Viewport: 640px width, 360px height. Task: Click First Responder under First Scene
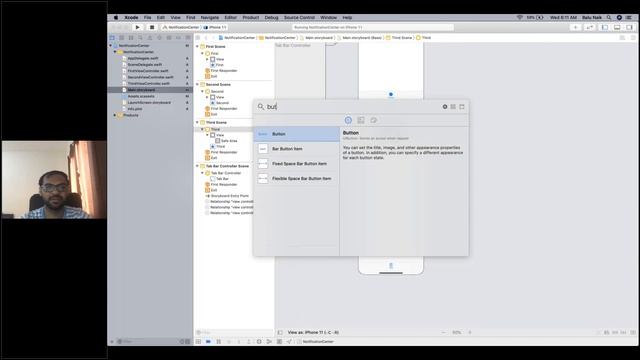click(x=224, y=71)
